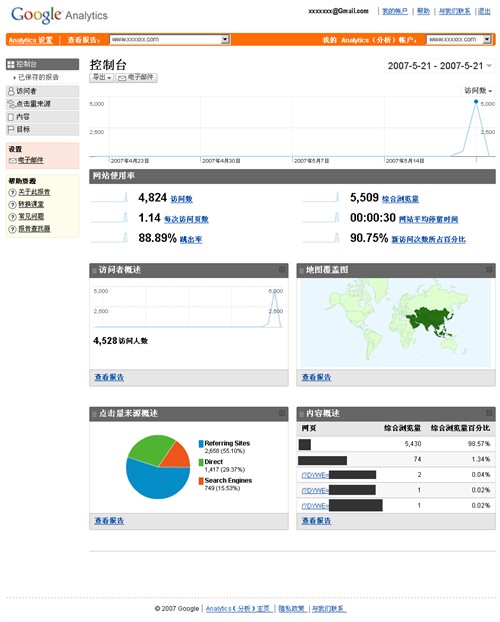The height and width of the screenshot is (622, 500).
Task: Click the 新访问次数所占百分比 link
Action: pyautogui.click(x=429, y=239)
